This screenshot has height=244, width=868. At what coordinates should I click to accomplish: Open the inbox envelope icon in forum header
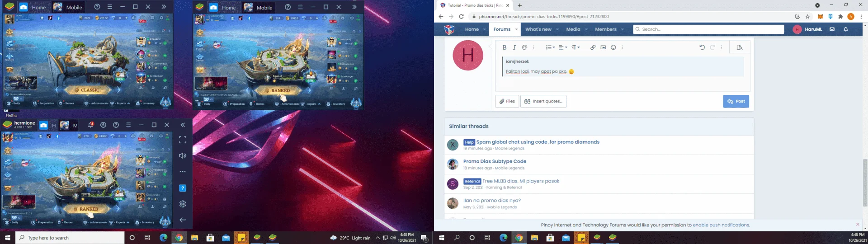832,29
